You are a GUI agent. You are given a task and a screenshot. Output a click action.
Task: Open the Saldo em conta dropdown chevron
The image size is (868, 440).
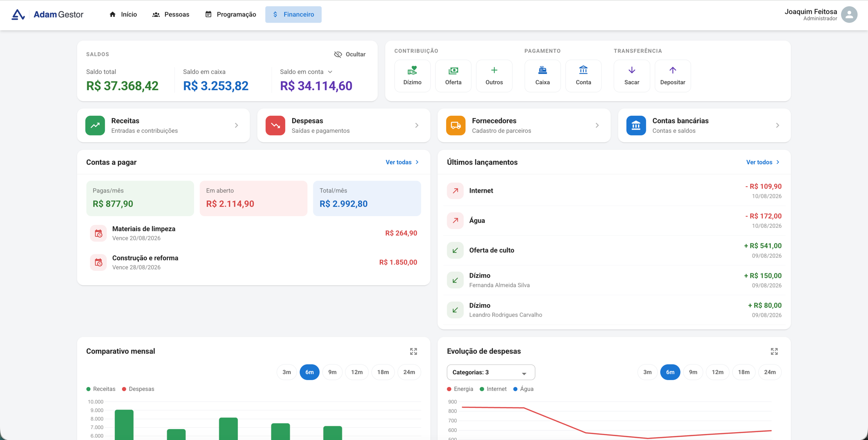pos(330,72)
